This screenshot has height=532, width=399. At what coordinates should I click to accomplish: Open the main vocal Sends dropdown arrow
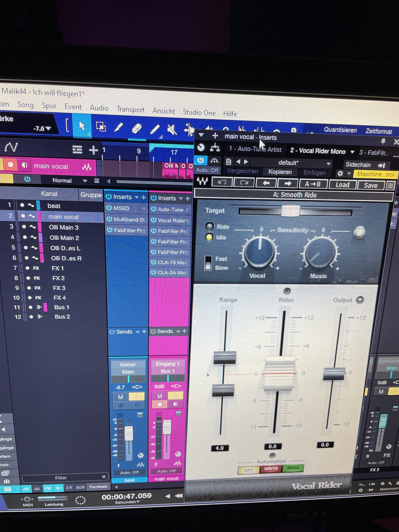click(x=178, y=331)
